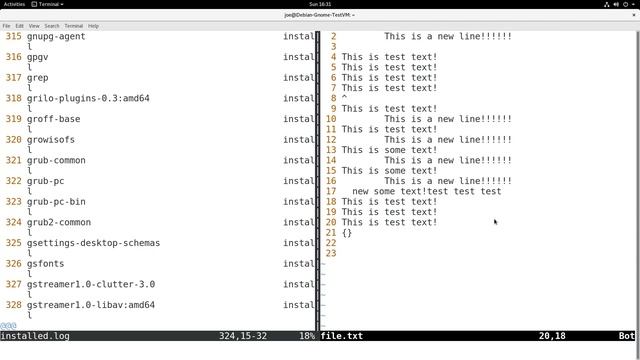Open the Activities overview
This screenshot has width=640, height=360.
tap(14, 4)
